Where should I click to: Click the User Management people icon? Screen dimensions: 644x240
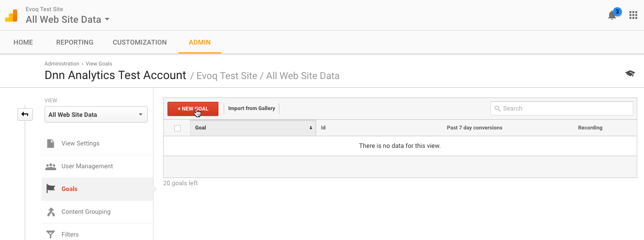[x=50, y=166]
